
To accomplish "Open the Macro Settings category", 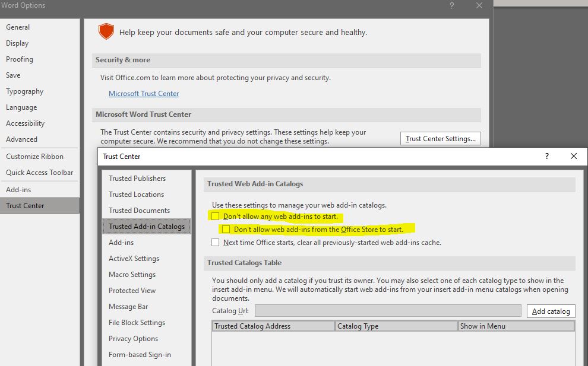I will [132, 274].
